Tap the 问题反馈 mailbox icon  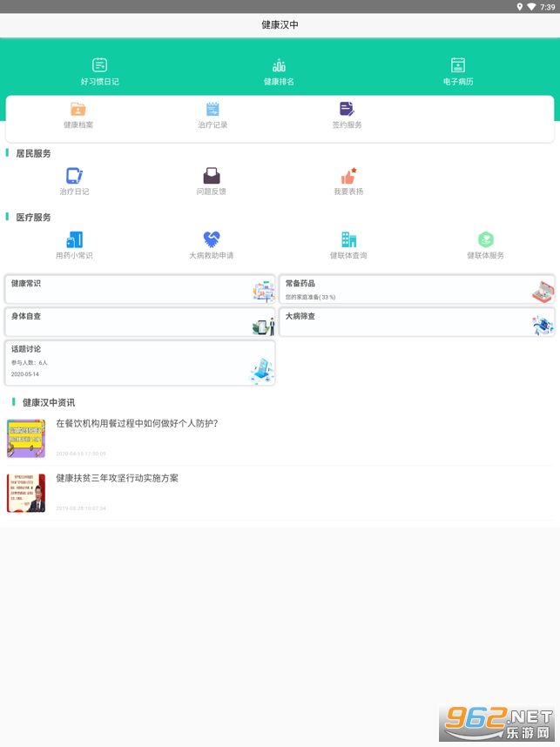coord(212,176)
